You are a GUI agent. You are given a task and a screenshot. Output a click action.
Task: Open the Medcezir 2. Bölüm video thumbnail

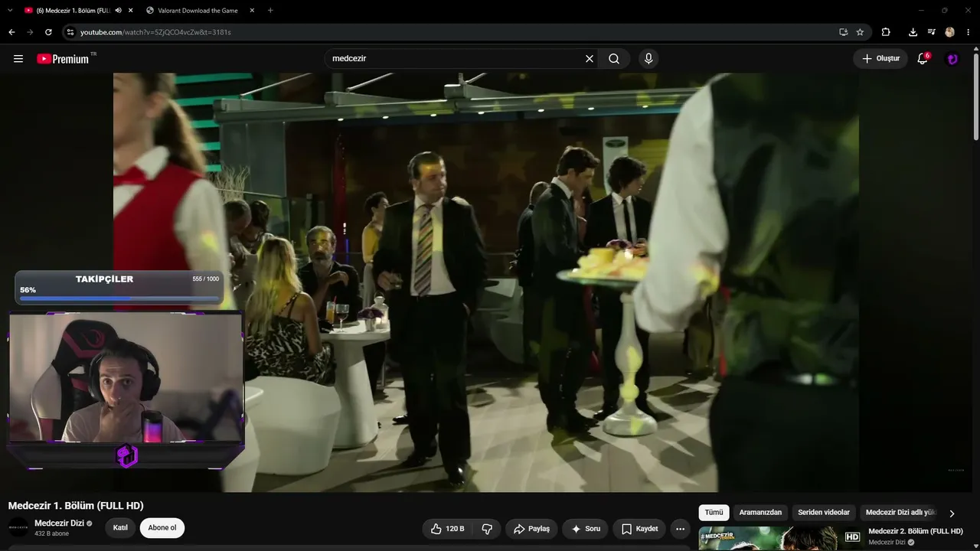click(x=781, y=538)
